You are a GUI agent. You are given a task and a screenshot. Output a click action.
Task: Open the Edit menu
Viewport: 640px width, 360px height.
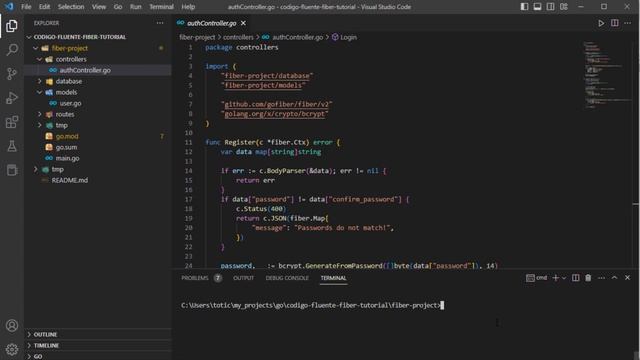tap(44, 7)
